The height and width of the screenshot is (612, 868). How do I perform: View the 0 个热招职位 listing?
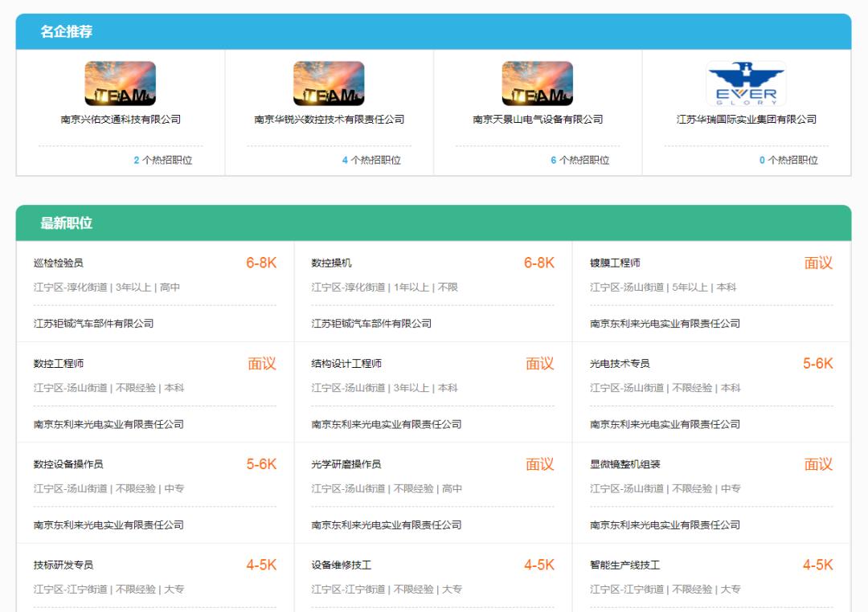point(789,160)
